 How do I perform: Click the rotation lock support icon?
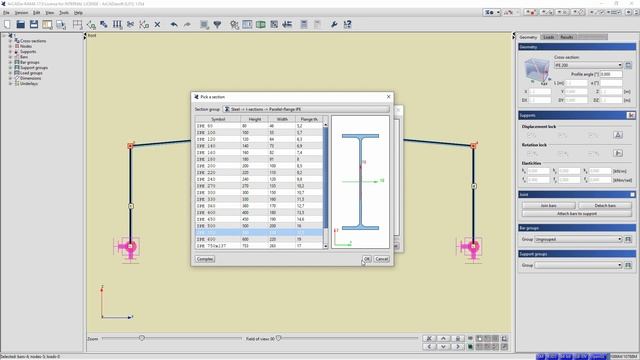tap(618, 153)
